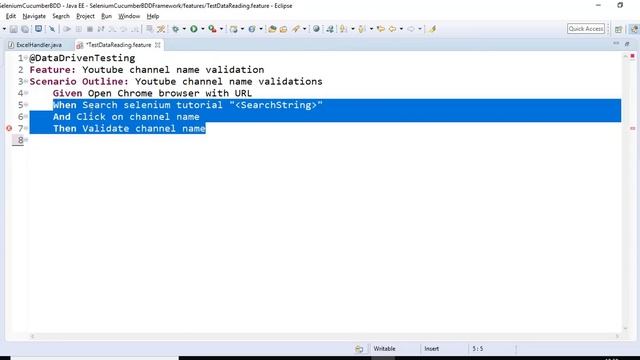The width and height of the screenshot is (640, 360).
Task: Click the status bar icon left of Writable
Action: (359, 349)
